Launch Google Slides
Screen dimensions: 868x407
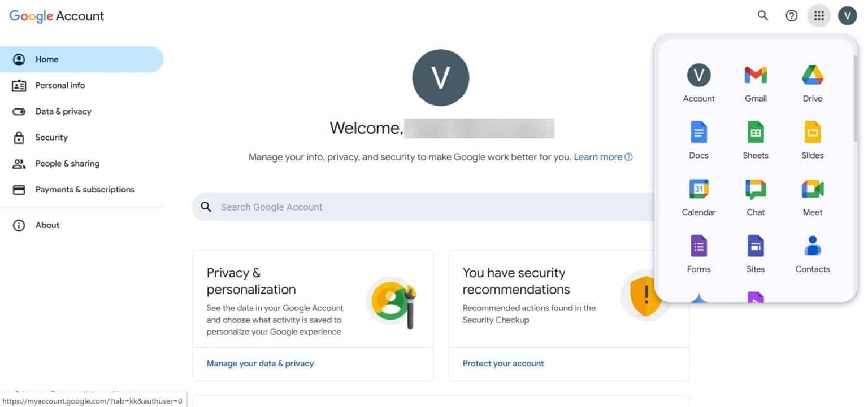(812, 139)
